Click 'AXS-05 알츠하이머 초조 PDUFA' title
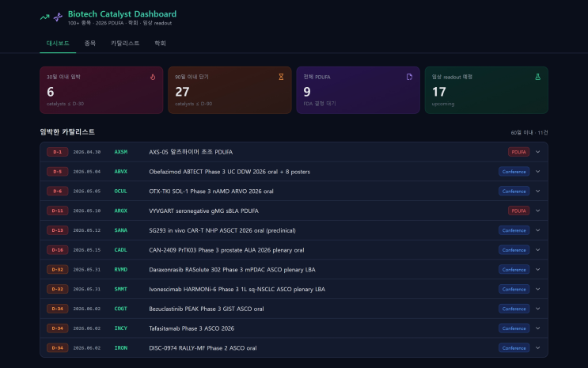The width and height of the screenshot is (588, 368). [191, 152]
